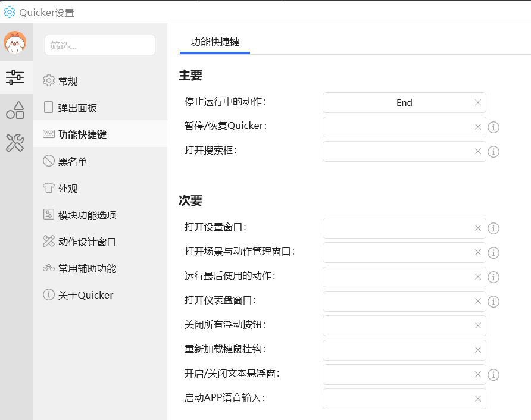531x420 pixels.
Task: Clear the 打开仪表盘窗口 hotkey
Action: (x=478, y=301)
